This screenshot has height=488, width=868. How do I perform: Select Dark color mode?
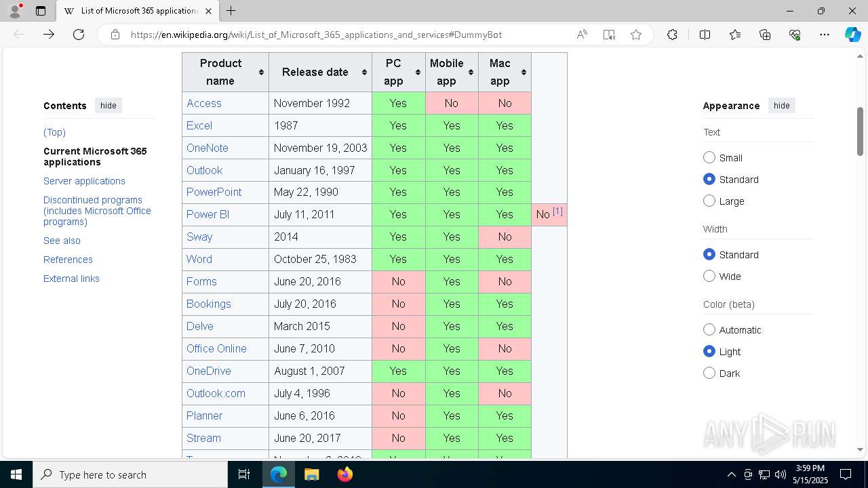[709, 373]
